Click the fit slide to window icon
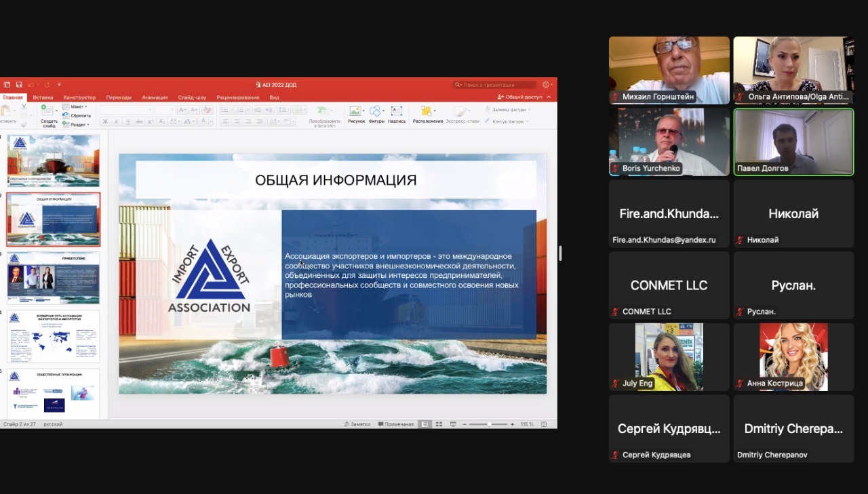Screen dimensions: 868x494 click(x=544, y=424)
